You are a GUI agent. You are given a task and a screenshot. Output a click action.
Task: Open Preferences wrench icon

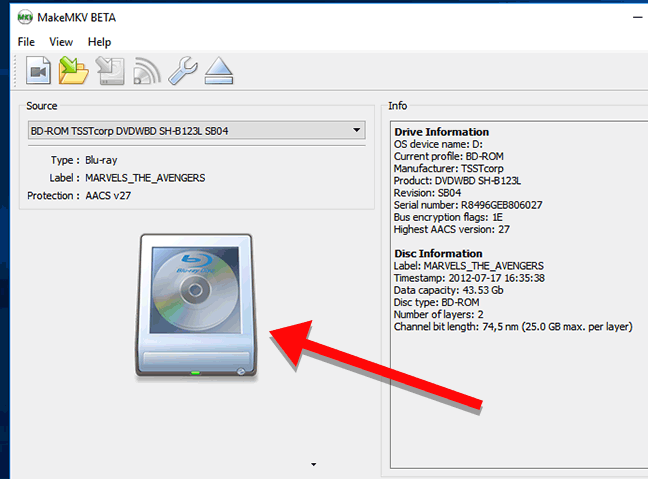(x=183, y=71)
